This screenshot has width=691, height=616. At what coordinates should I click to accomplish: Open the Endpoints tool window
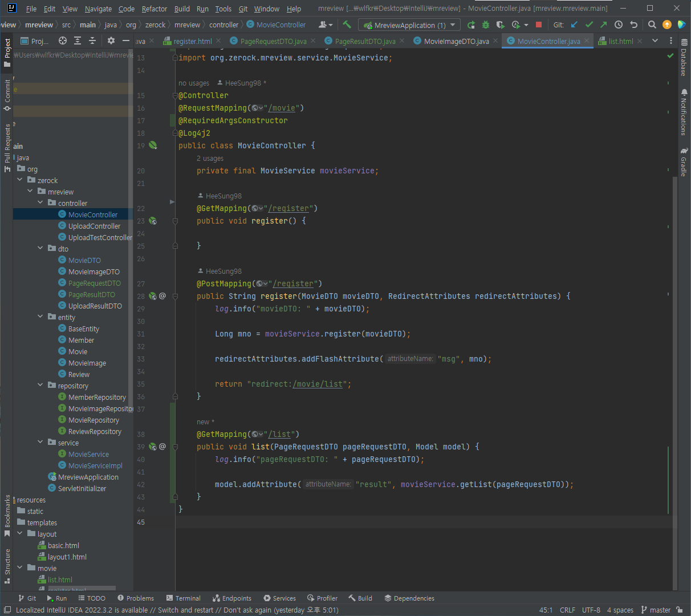click(231, 598)
